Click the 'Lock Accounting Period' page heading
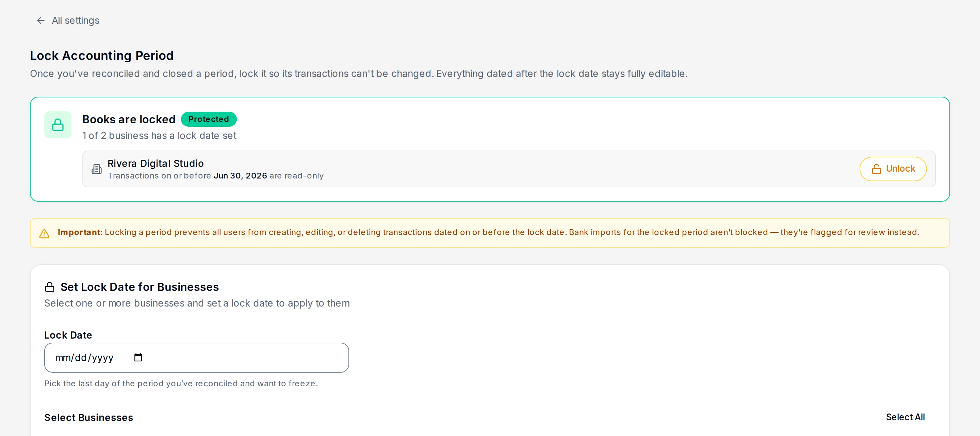Image resolution: width=980 pixels, height=436 pixels. coord(102,56)
